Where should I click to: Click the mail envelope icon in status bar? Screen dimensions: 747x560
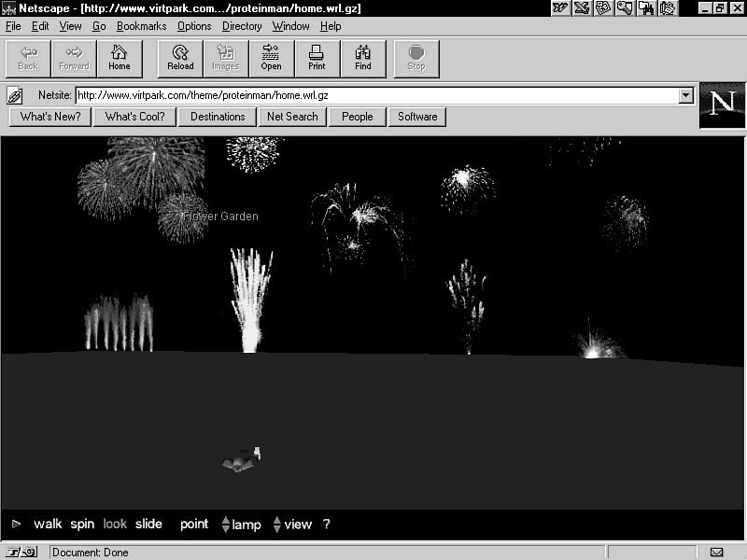[x=716, y=552]
